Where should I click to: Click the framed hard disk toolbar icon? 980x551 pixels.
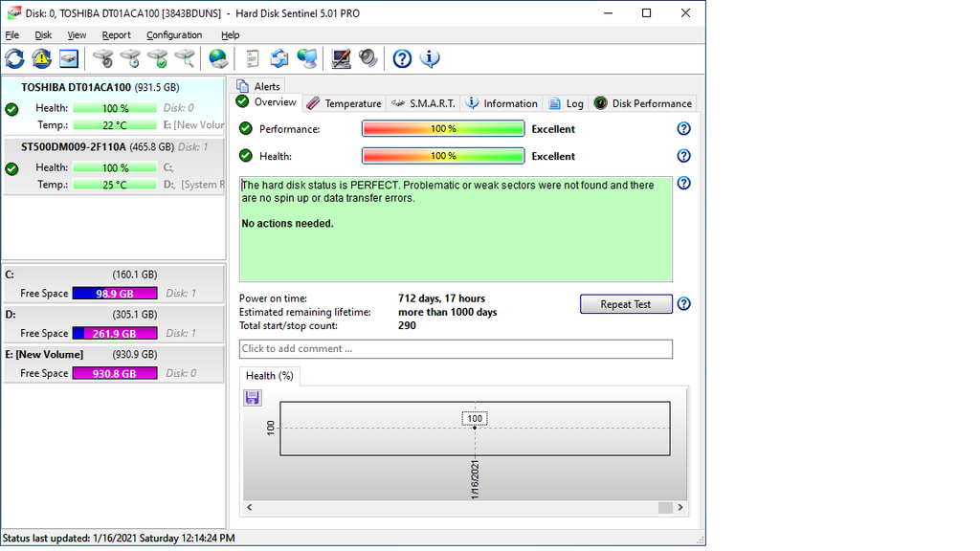click(x=69, y=58)
